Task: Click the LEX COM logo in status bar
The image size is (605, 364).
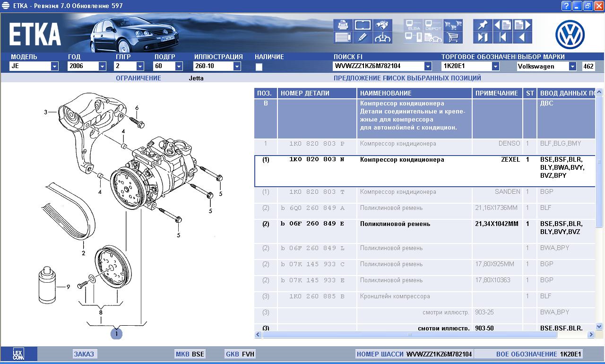Action: (18, 354)
